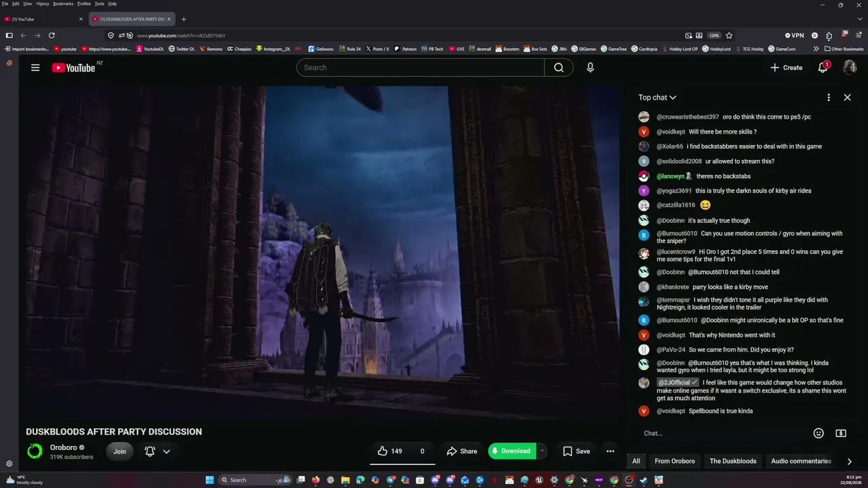Open the weather widget on taskbar

(x=24, y=480)
